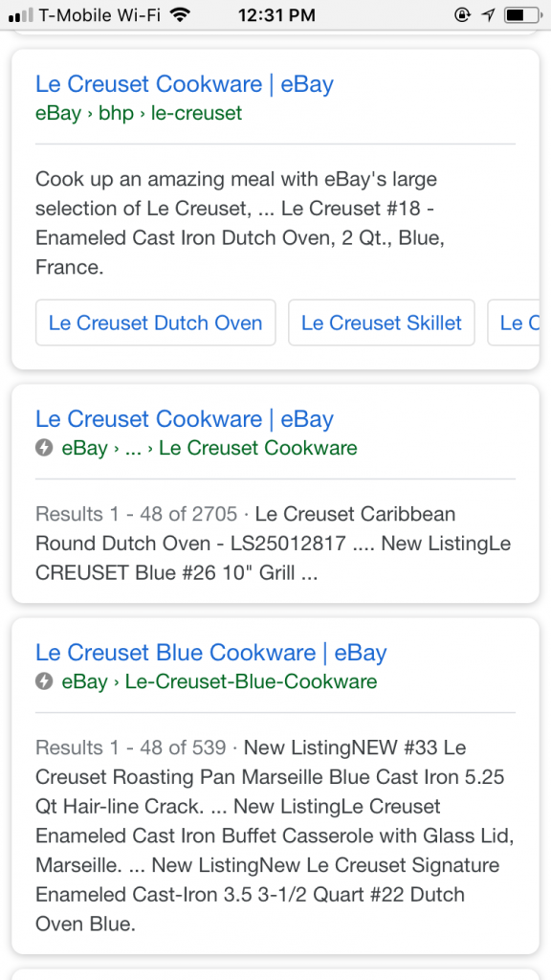
Task: Tap the ebay bhp le-creuset breadcrumb
Action: [x=139, y=113]
